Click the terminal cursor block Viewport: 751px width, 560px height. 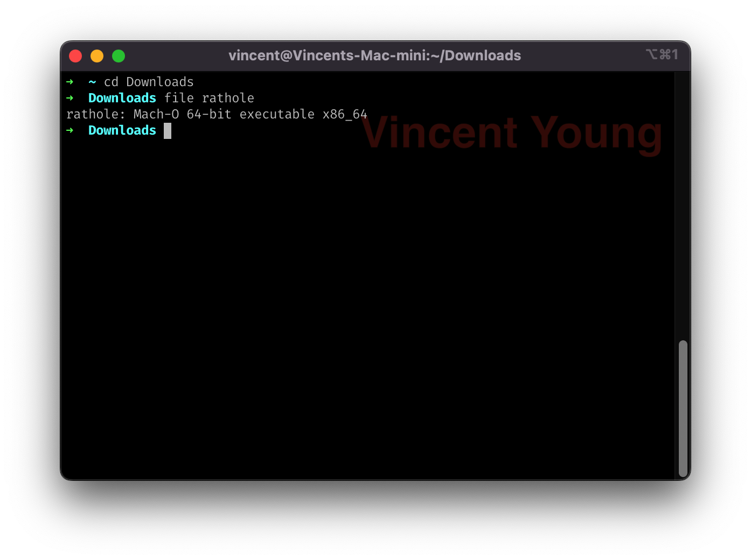pyautogui.click(x=168, y=131)
